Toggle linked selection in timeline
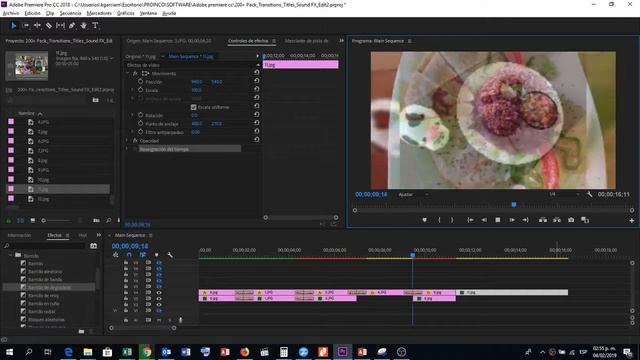This screenshot has height=360, width=640. (x=142, y=255)
